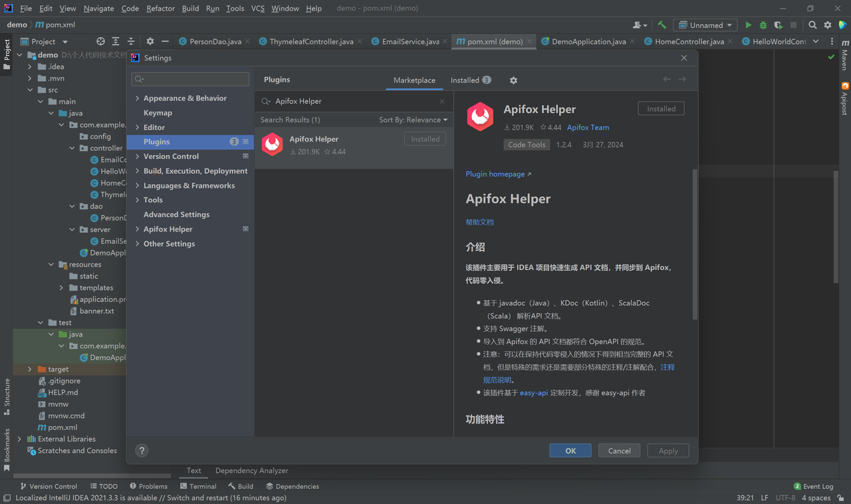The image size is (851, 504).
Task: Open Sort By Relevance dropdown
Action: 413,120
